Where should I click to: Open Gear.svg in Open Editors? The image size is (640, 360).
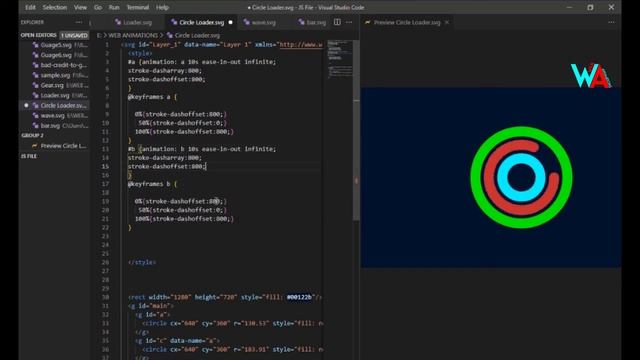tap(56, 85)
